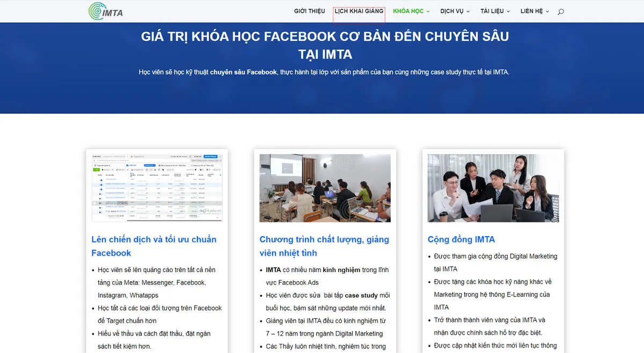Open the site search magnifier
Viewport: 644px width, 353px height.
560,11
